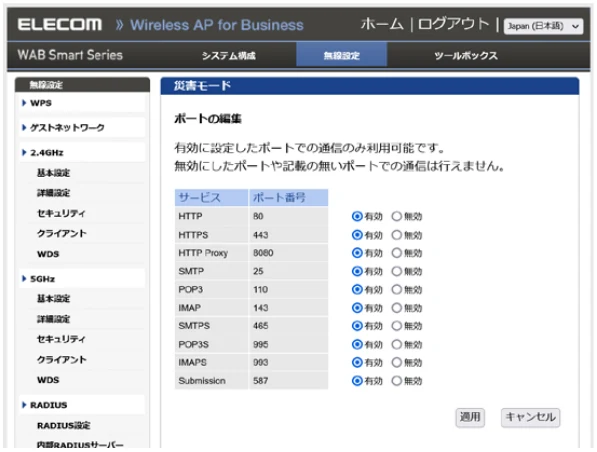Screen dimensions: 597x452
Task: Open セキュリティ under 2.4GHz
Action: [x=61, y=213]
